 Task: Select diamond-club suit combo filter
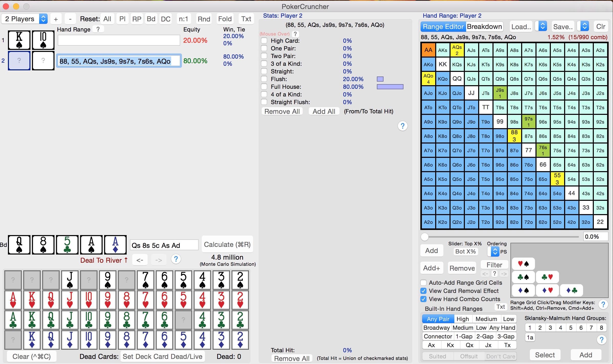coord(571,290)
